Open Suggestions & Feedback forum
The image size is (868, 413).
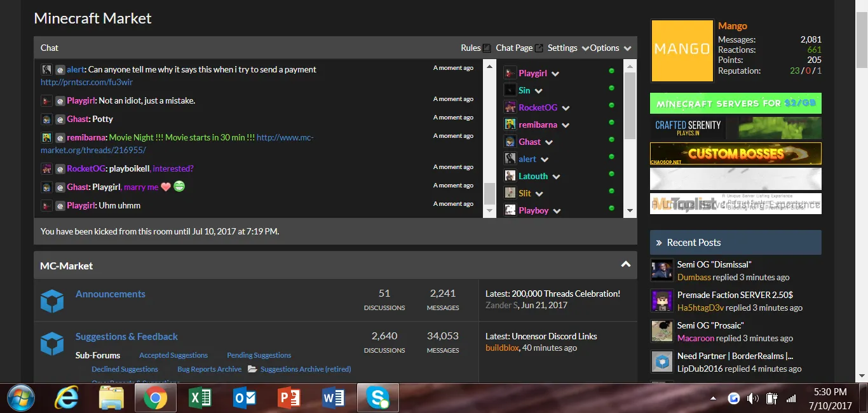click(126, 336)
